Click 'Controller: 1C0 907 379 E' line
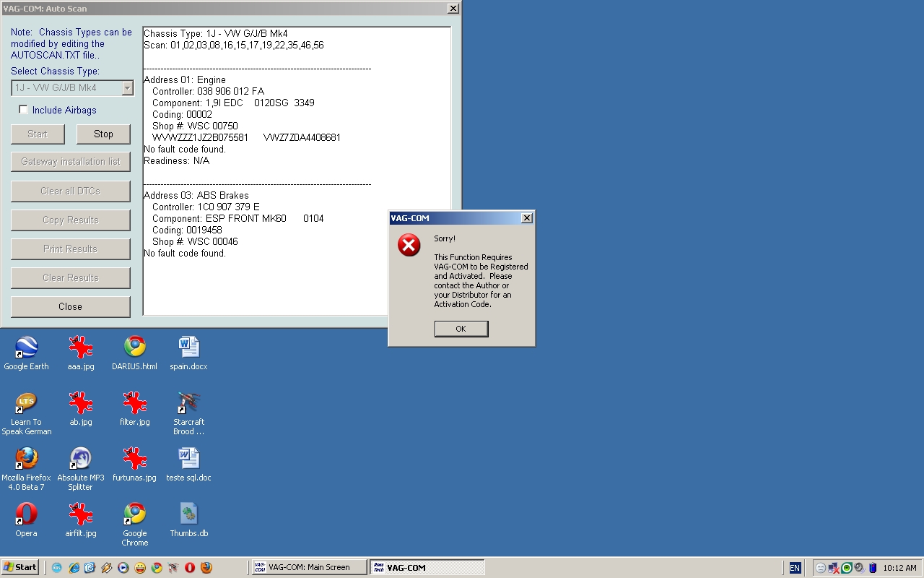 pos(206,207)
